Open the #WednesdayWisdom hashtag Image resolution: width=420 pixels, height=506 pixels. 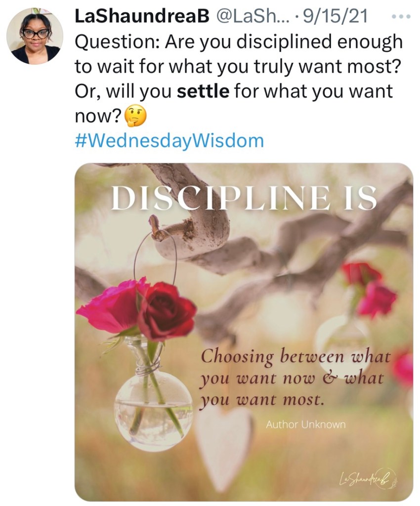click(169, 141)
